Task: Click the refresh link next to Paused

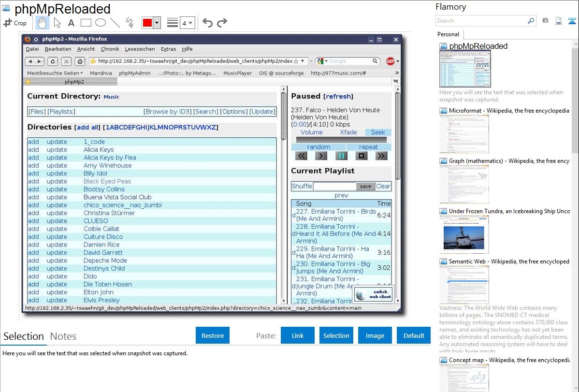Action: click(338, 97)
